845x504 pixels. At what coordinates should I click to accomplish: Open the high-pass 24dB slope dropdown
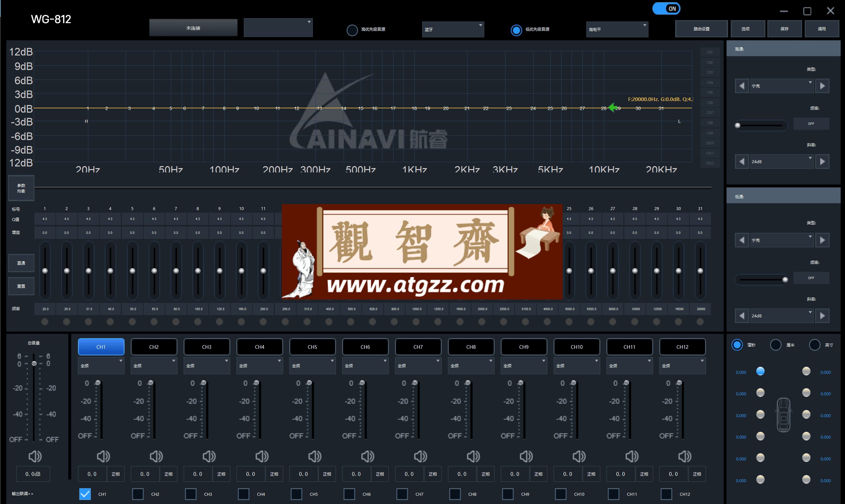tap(782, 162)
